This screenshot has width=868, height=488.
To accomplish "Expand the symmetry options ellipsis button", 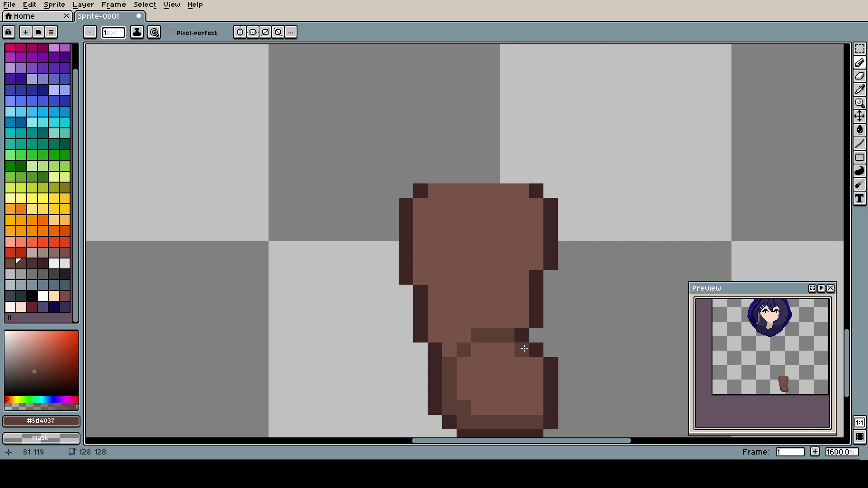I will 291,32.
